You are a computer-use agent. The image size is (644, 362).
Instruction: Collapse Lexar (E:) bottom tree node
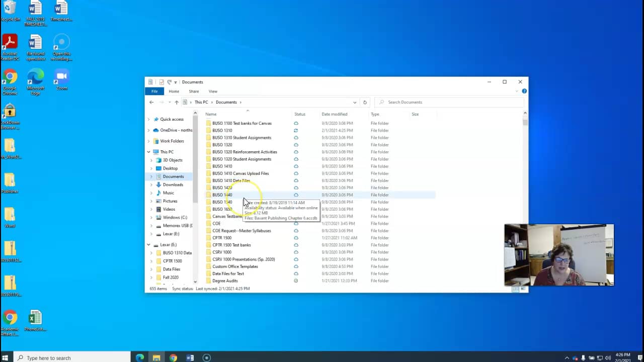coord(149,245)
